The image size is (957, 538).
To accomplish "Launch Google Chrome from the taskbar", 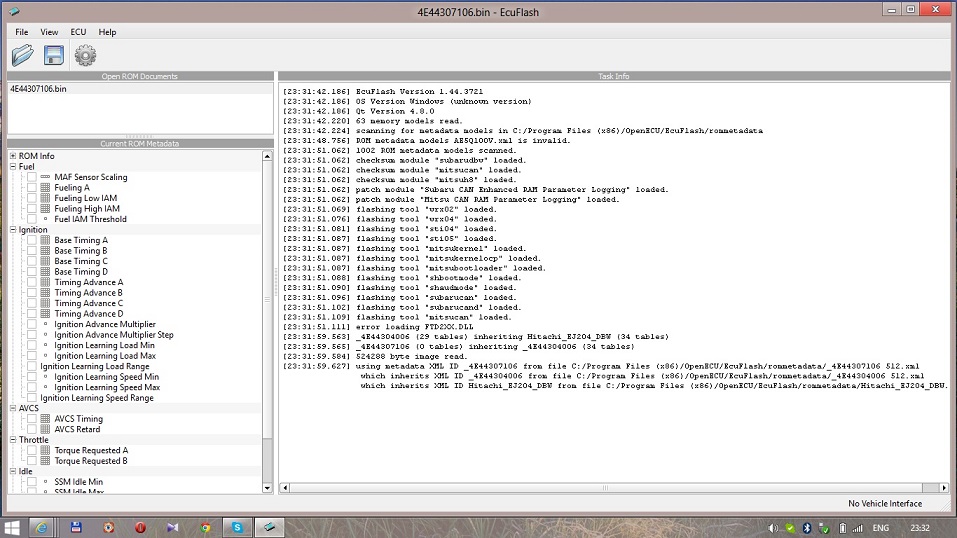I will coord(204,527).
